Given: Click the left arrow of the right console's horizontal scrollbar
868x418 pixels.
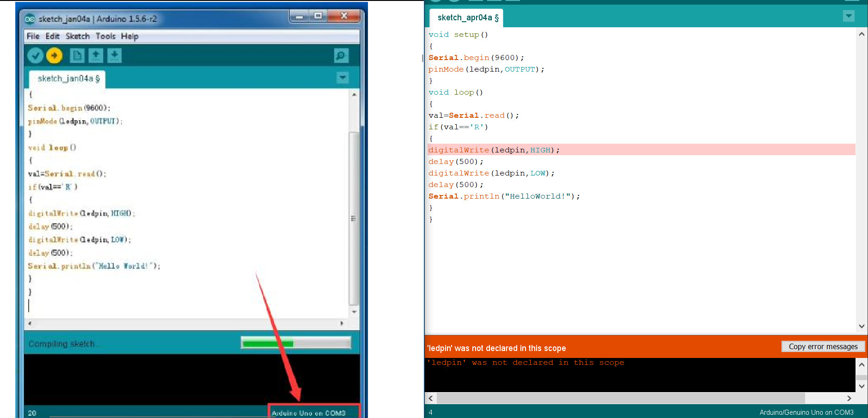Looking at the screenshot, I should [431, 398].
